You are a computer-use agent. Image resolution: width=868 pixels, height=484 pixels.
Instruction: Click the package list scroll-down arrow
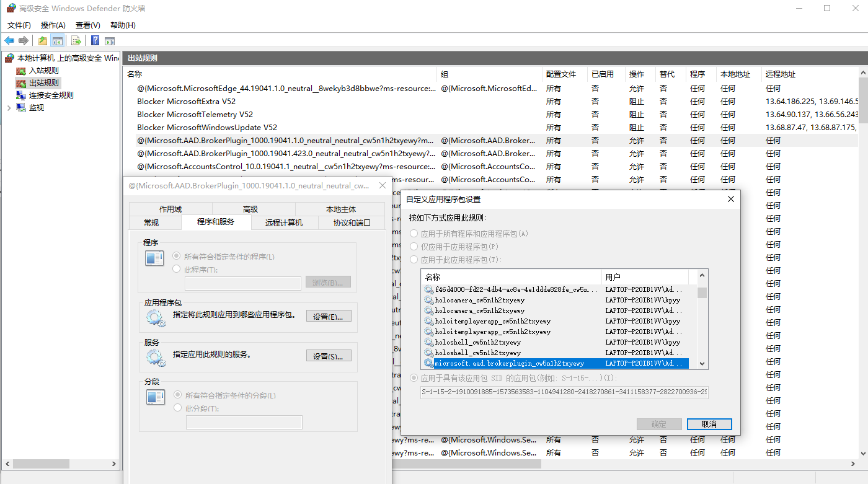pyautogui.click(x=702, y=364)
